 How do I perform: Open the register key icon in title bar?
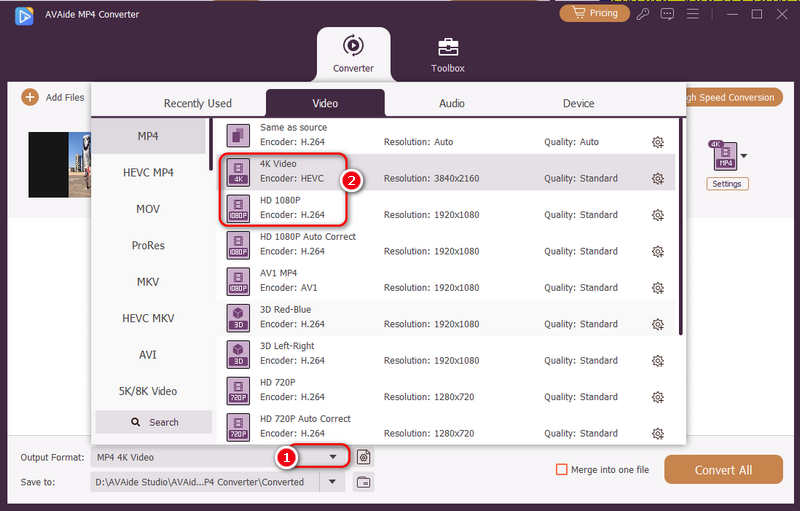(x=643, y=14)
